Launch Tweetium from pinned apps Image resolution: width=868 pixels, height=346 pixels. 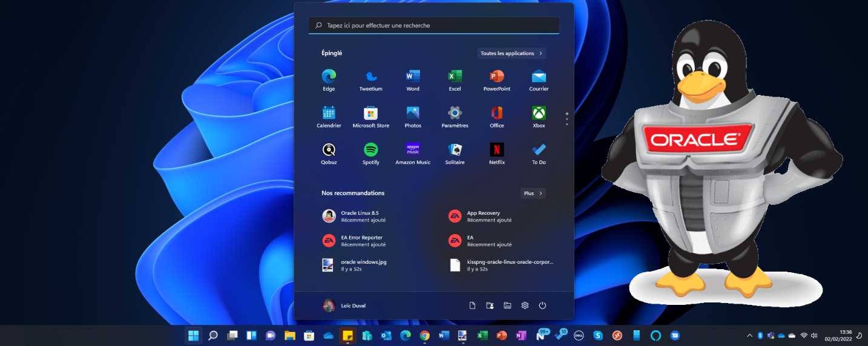[x=370, y=80]
